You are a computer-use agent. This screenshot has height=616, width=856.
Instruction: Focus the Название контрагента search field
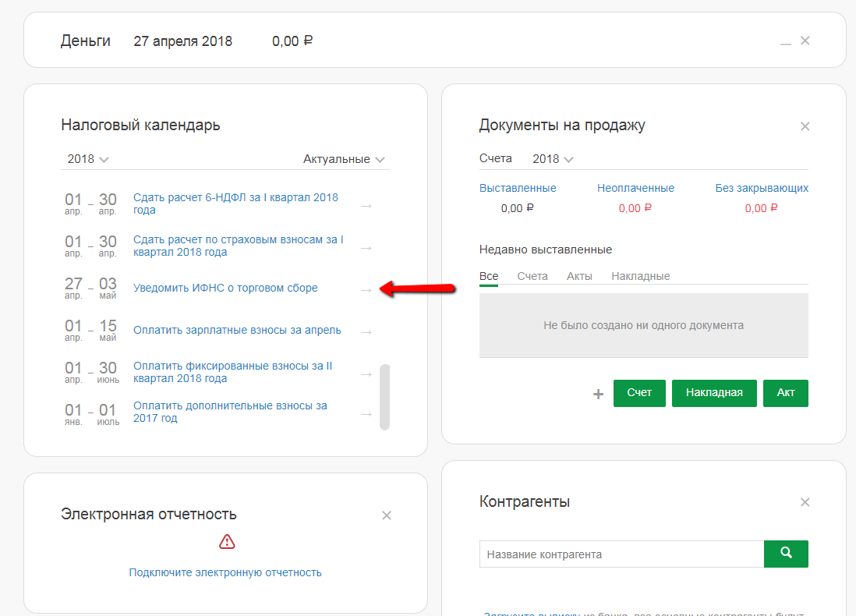tap(621, 554)
